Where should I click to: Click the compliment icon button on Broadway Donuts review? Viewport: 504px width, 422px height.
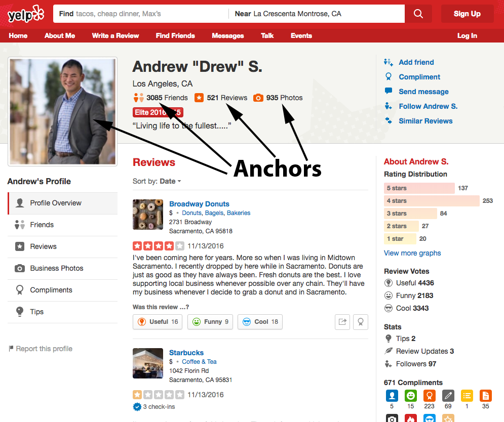click(x=361, y=322)
